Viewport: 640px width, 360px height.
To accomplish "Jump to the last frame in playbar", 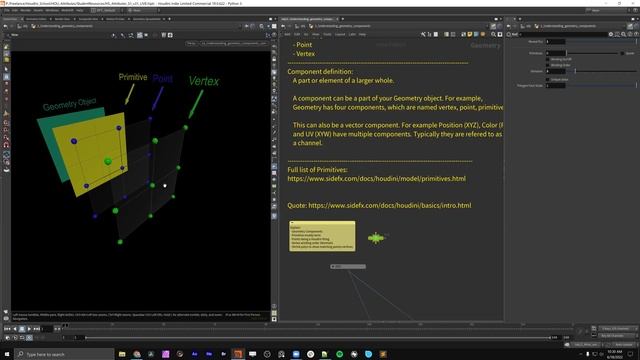I will pos(37,329).
